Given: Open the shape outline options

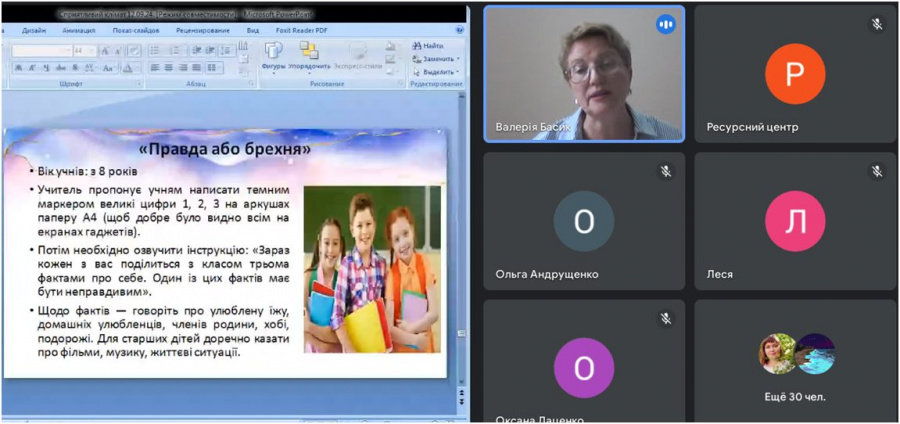Looking at the screenshot, I should point(391,59).
